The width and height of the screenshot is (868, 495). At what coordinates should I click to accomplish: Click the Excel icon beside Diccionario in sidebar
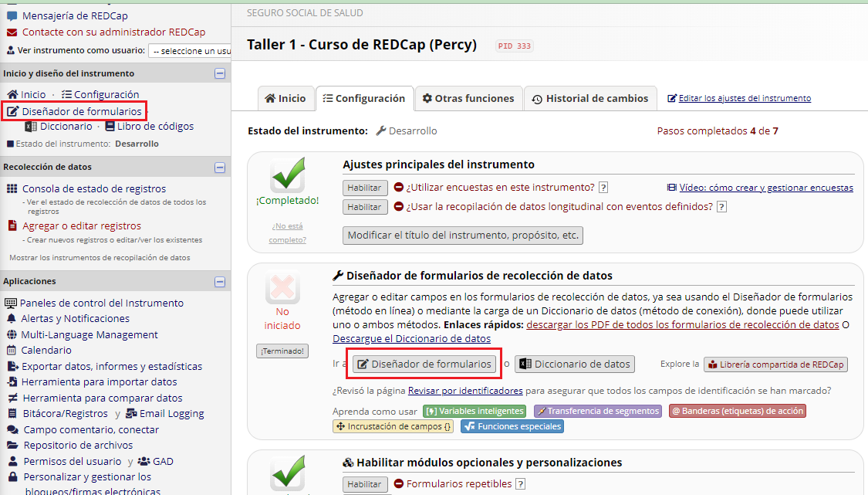point(31,127)
